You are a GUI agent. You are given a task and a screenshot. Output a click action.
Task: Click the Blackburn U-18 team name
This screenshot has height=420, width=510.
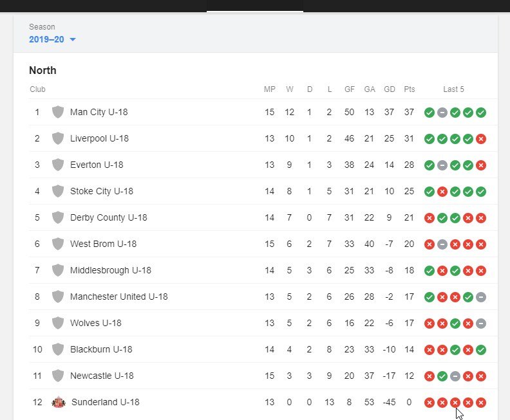click(x=101, y=349)
